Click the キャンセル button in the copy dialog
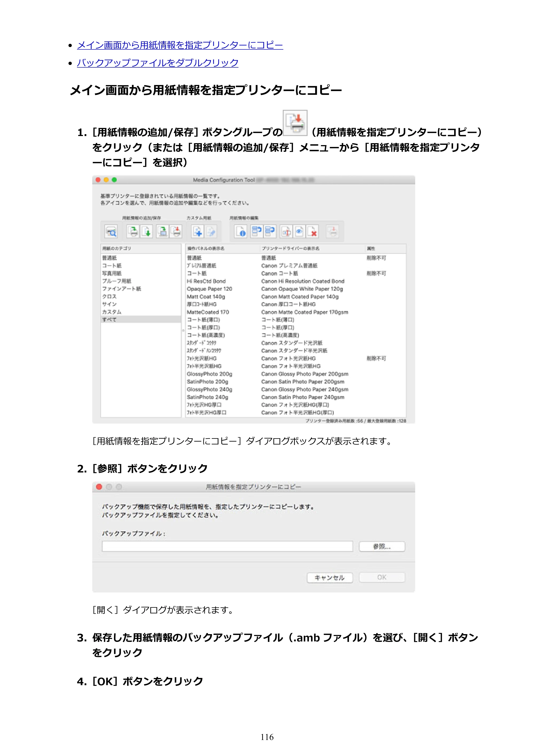Screen dimensions: 534x756 (330, 577)
